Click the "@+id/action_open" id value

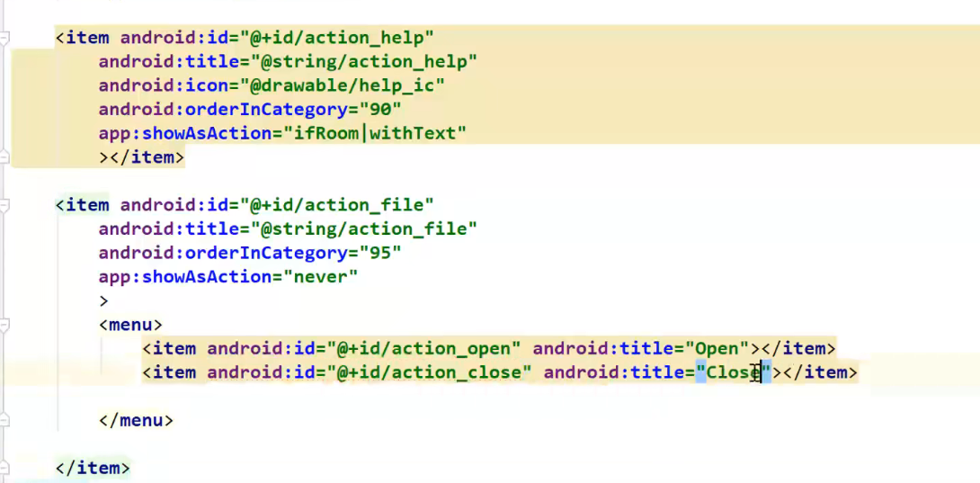click(x=423, y=348)
